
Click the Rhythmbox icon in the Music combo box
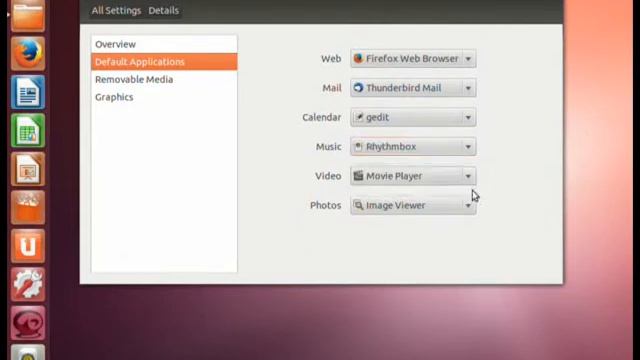tap(358, 147)
